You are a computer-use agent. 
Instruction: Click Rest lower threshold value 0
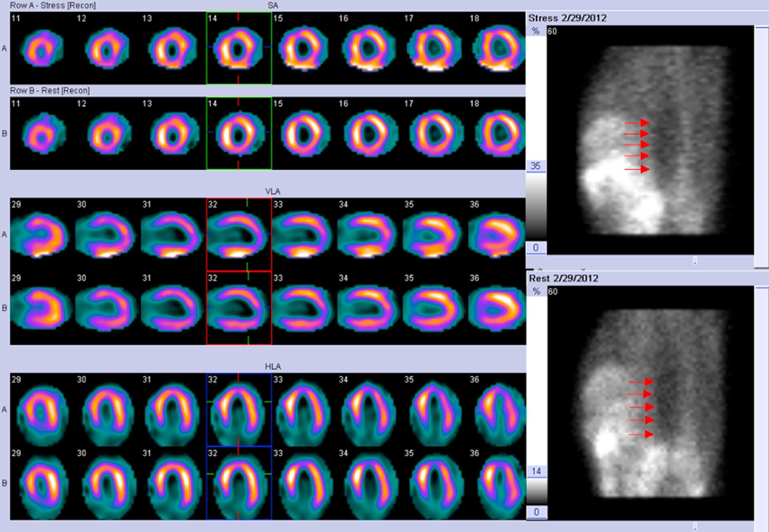pos(536,512)
